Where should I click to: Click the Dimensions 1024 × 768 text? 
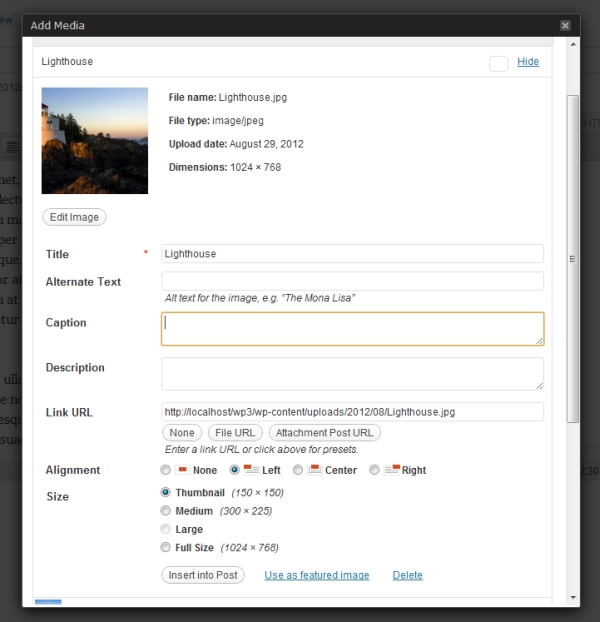pos(225,167)
